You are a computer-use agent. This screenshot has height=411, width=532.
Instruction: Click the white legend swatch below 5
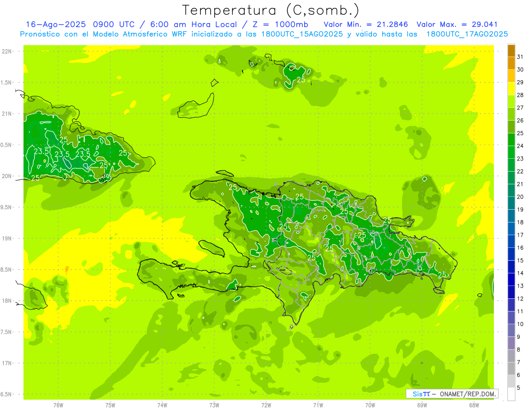pyautogui.click(x=511, y=394)
